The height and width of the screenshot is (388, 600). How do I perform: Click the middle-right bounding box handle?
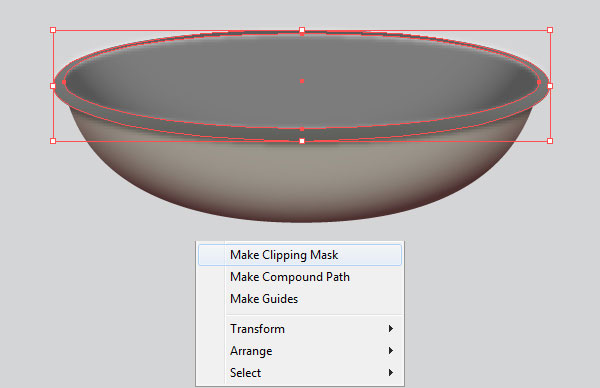550,86
